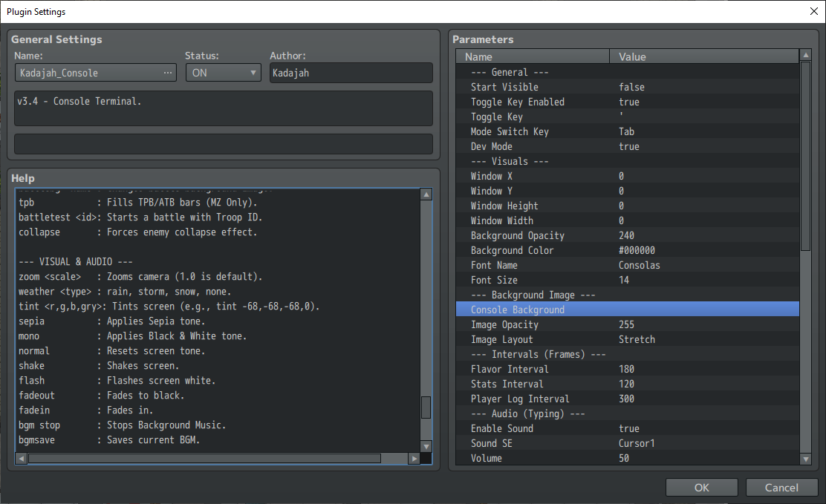Click the Stretch image layout value
The image size is (826, 504).
pos(637,340)
